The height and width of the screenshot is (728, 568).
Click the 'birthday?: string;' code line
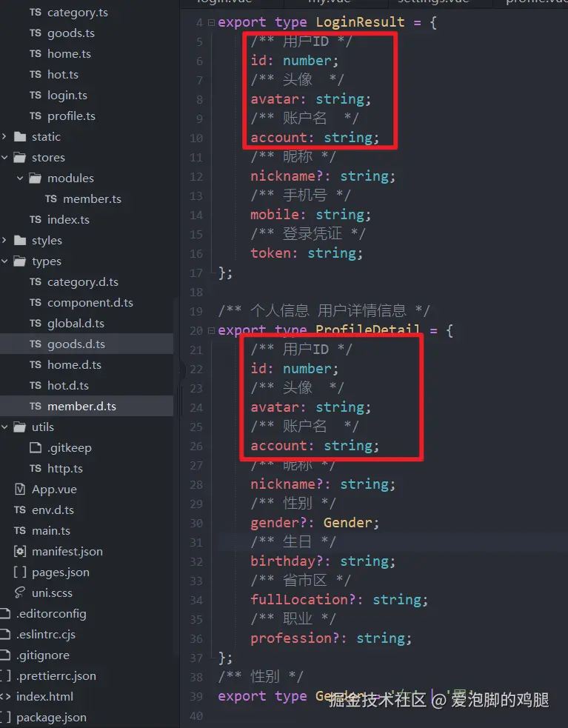click(323, 562)
